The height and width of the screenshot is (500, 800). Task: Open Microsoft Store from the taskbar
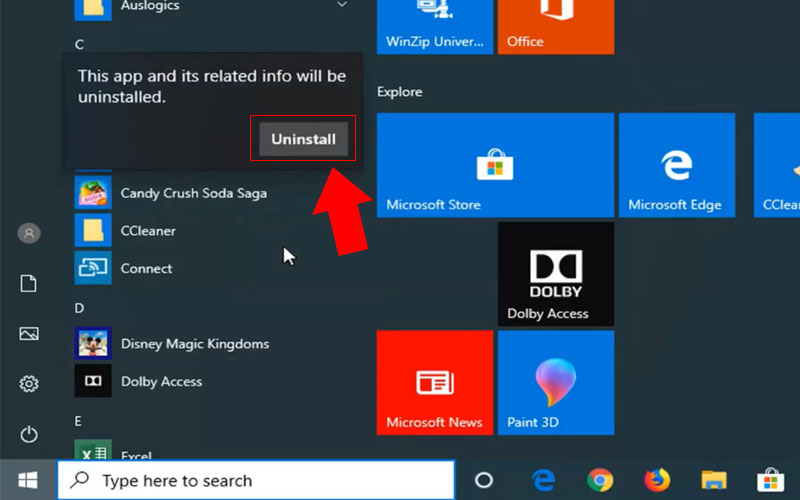[x=771, y=480]
